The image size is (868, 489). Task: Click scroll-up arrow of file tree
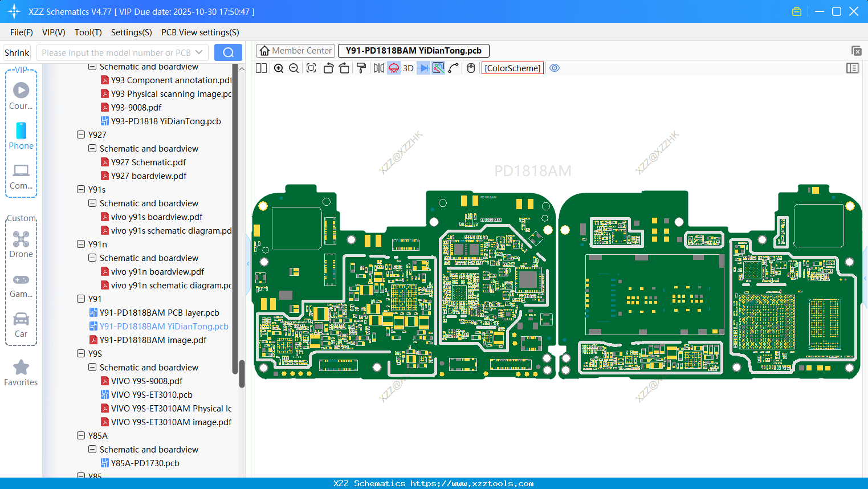click(242, 68)
